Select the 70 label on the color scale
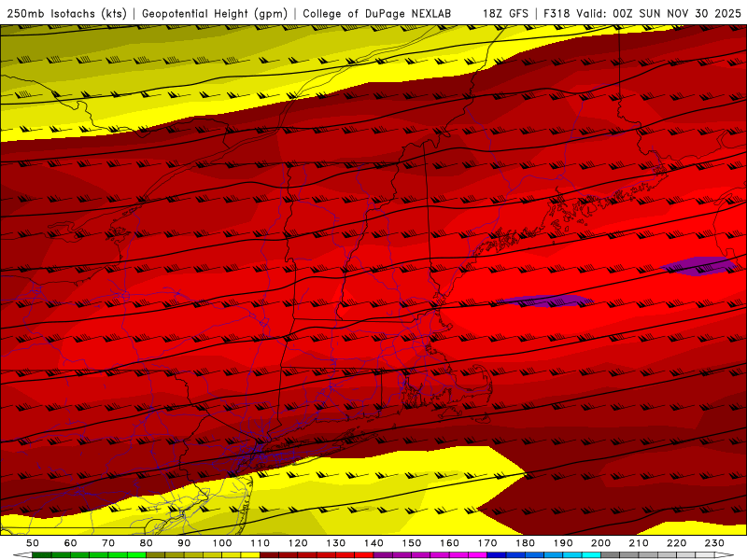 tap(108, 543)
